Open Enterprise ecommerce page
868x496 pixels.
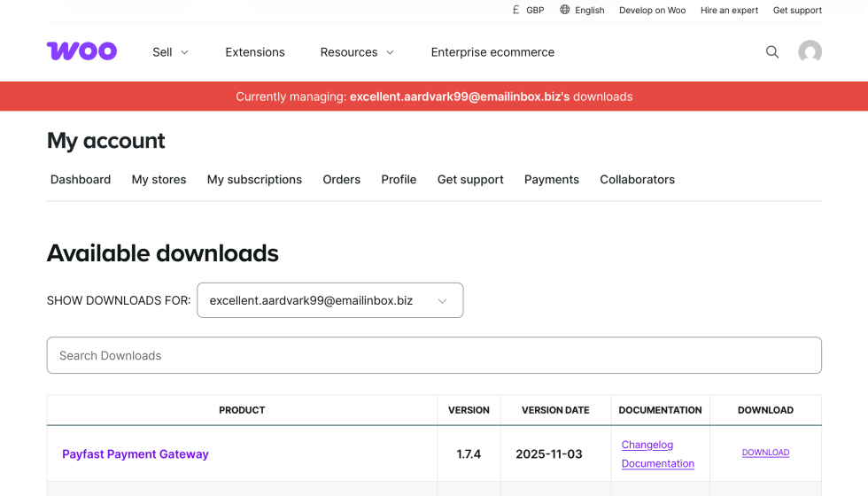coord(492,52)
